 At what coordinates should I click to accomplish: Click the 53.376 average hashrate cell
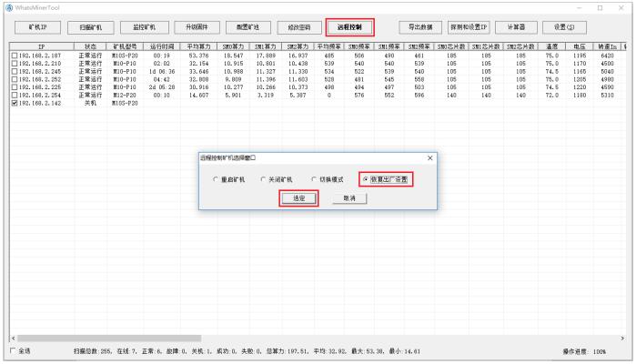(198, 56)
